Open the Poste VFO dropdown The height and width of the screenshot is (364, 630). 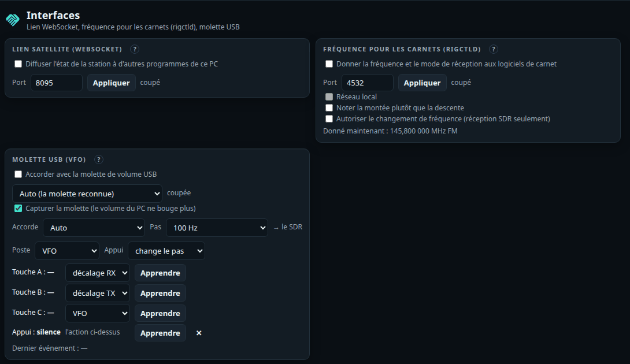[67, 251]
